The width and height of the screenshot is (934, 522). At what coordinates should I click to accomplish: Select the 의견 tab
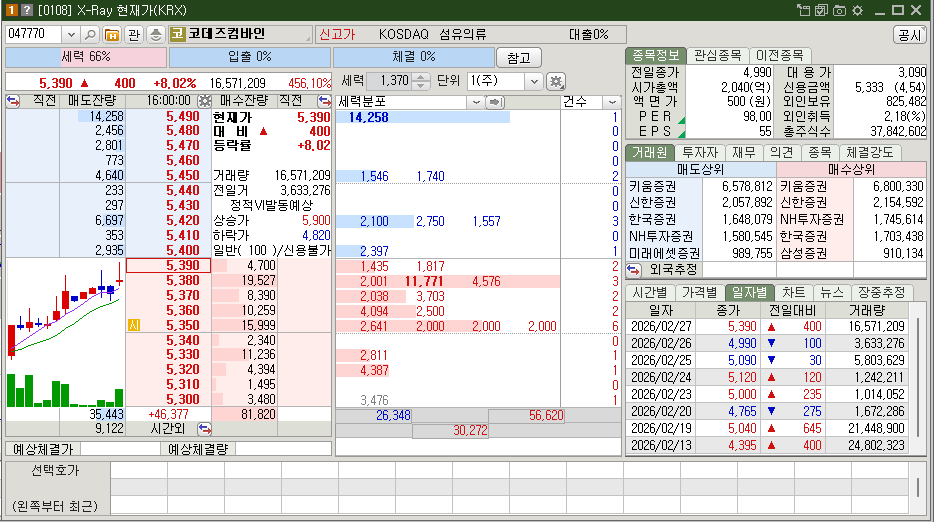tap(782, 153)
